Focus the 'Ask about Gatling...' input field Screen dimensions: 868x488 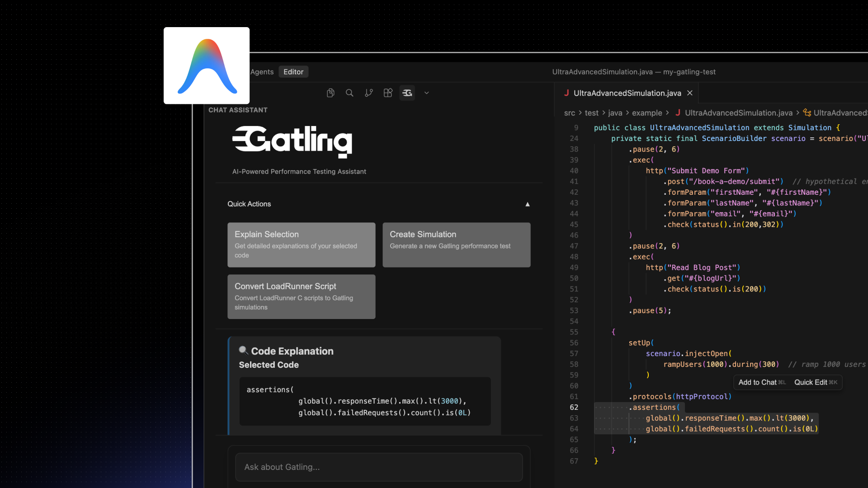[x=379, y=467]
